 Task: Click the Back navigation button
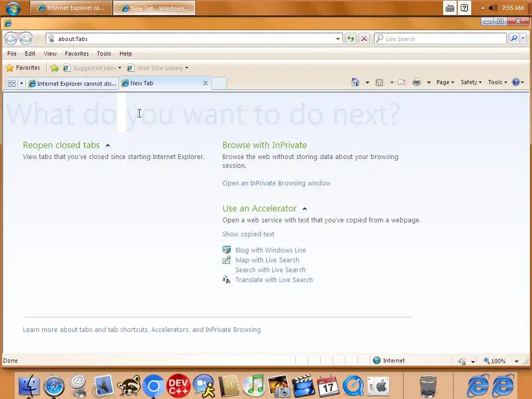coord(11,38)
